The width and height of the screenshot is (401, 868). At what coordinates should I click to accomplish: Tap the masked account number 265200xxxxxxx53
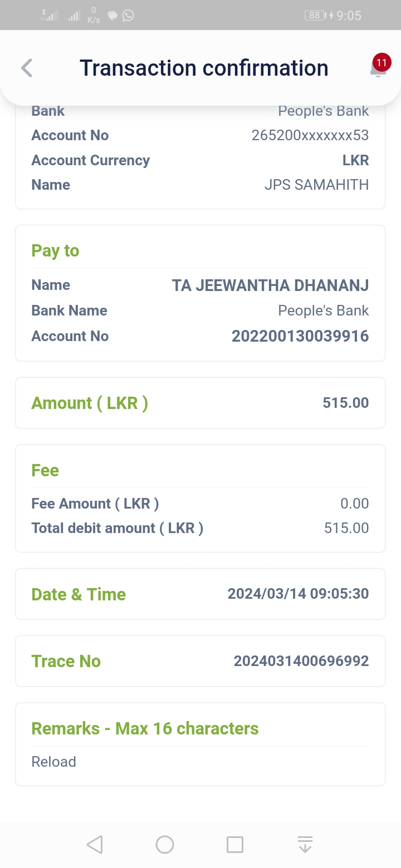(x=310, y=135)
